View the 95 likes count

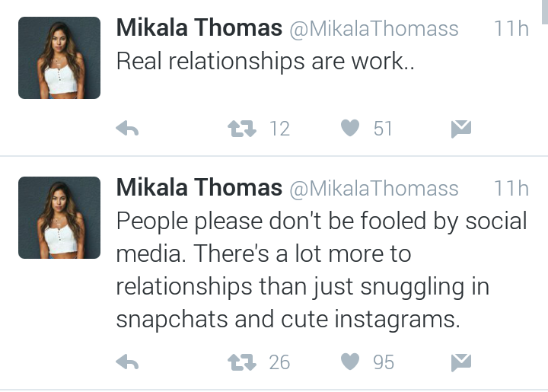coord(384,362)
